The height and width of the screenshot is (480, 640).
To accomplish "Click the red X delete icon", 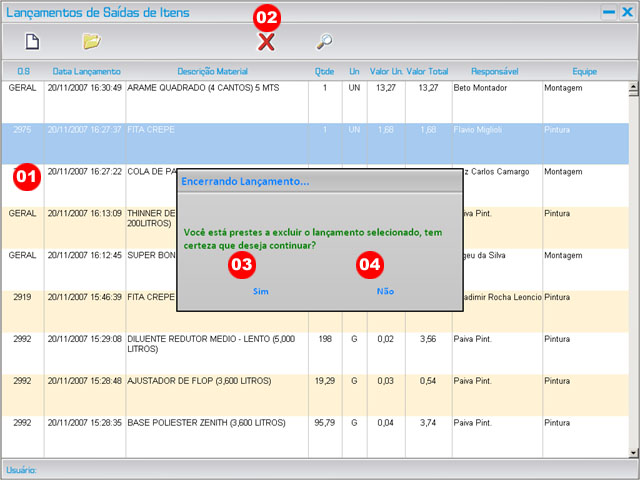I will [266, 41].
